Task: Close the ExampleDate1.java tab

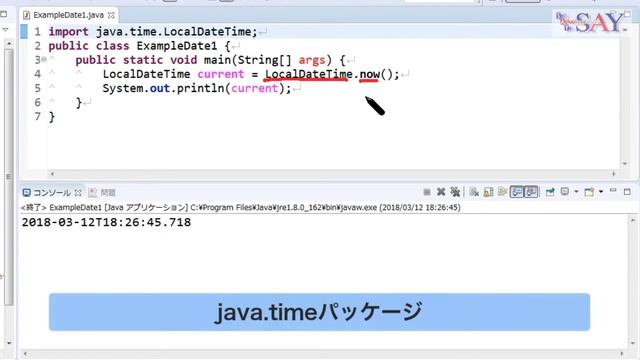Action: [x=111, y=16]
